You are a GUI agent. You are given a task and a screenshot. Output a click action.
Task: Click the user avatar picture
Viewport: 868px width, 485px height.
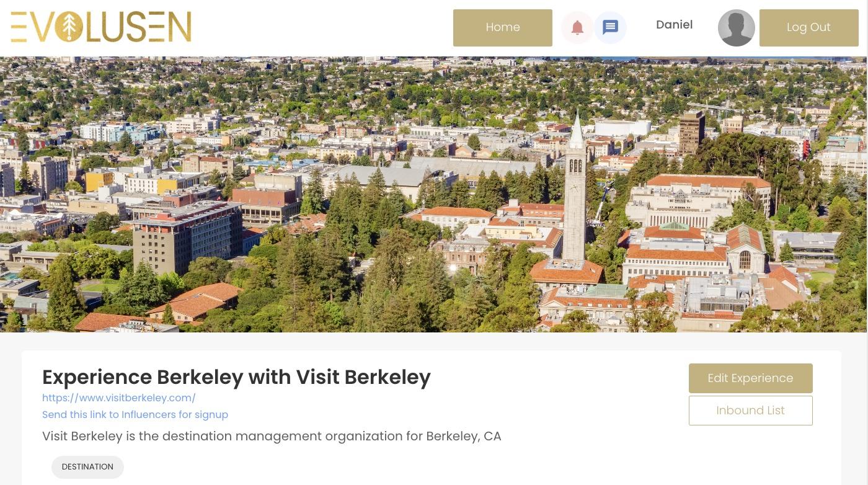(736, 28)
